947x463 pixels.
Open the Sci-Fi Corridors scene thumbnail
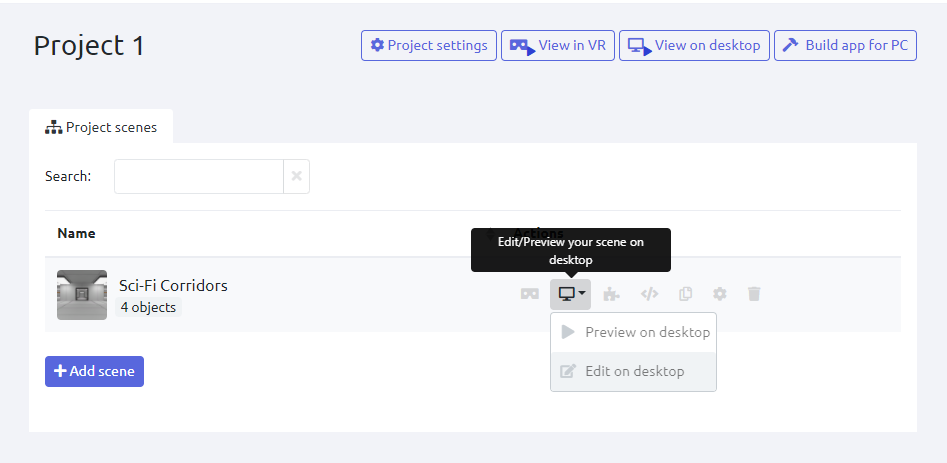(82, 295)
